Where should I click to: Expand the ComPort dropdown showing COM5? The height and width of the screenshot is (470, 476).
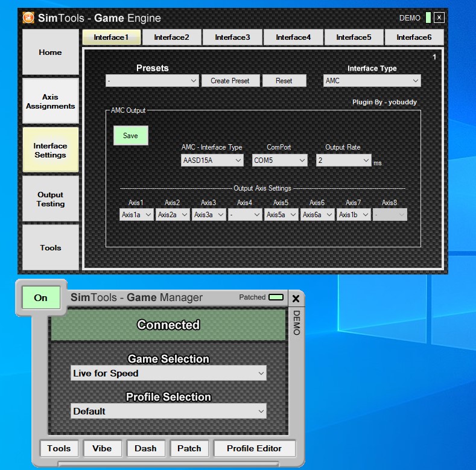279,160
